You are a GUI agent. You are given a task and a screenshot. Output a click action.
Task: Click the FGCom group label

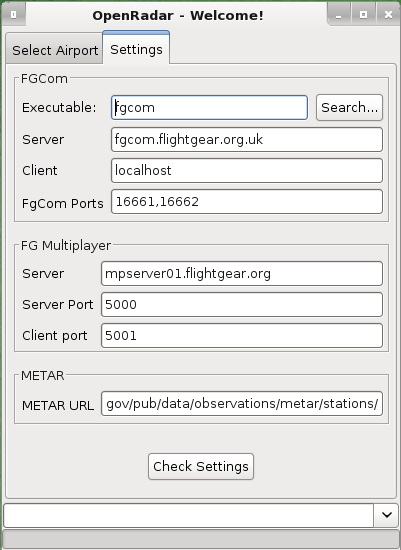point(44,79)
